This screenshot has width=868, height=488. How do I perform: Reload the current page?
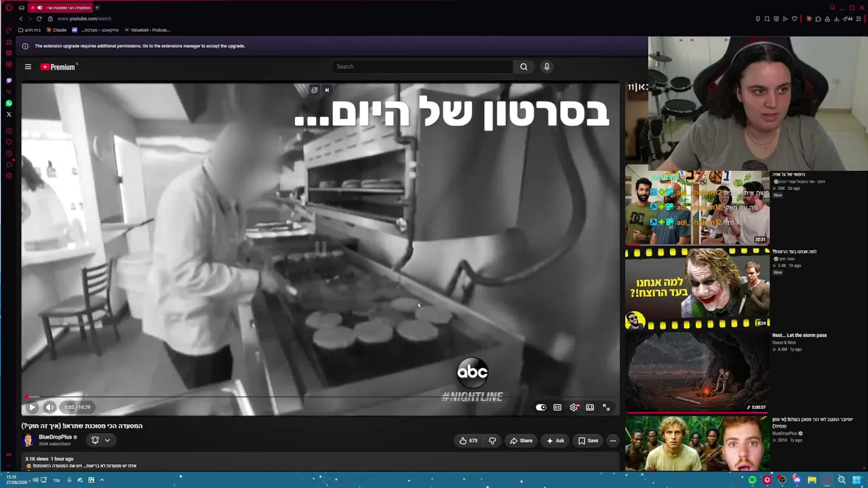click(x=39, y=18)
